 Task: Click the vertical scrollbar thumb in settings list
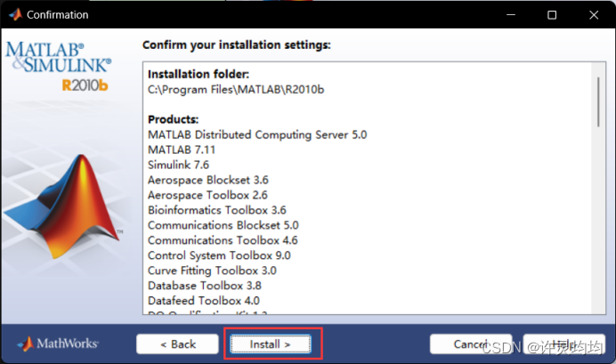tap(598, 102)
